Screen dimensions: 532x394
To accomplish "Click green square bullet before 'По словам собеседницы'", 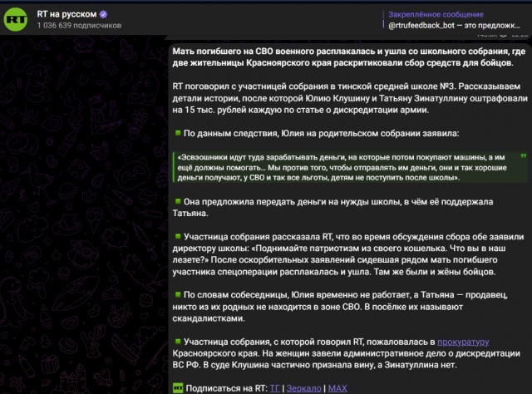I will (x=177, y=294).
